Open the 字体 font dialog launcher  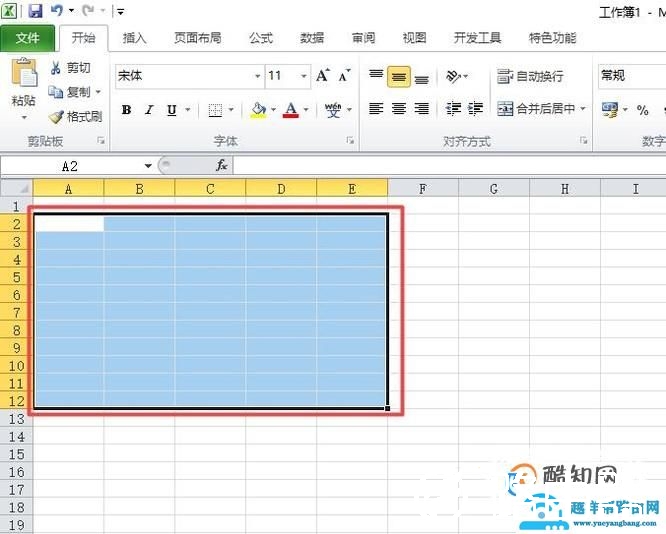point(350,140)
